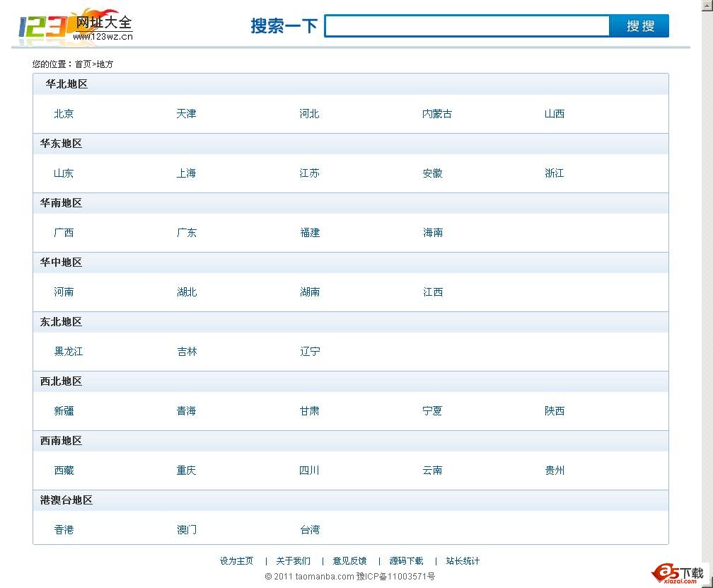Open the 江西 link
713x588 pixels.
coord(433,292)
